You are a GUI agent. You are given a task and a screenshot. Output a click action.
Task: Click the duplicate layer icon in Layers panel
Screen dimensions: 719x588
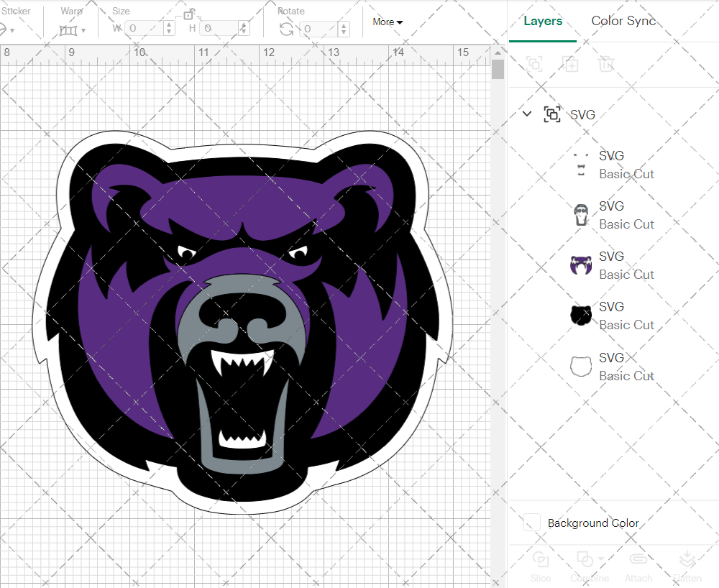pyautogui.click(x=571, y=65)
